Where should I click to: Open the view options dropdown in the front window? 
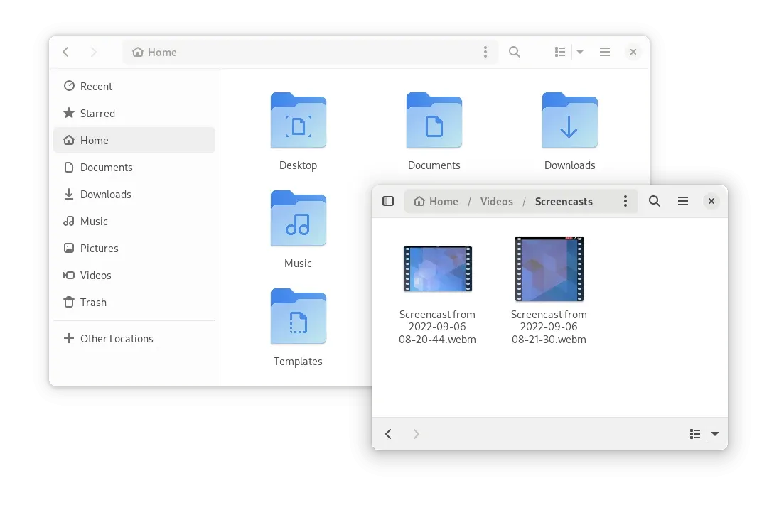pyautogui.click(x=715, y=433)
